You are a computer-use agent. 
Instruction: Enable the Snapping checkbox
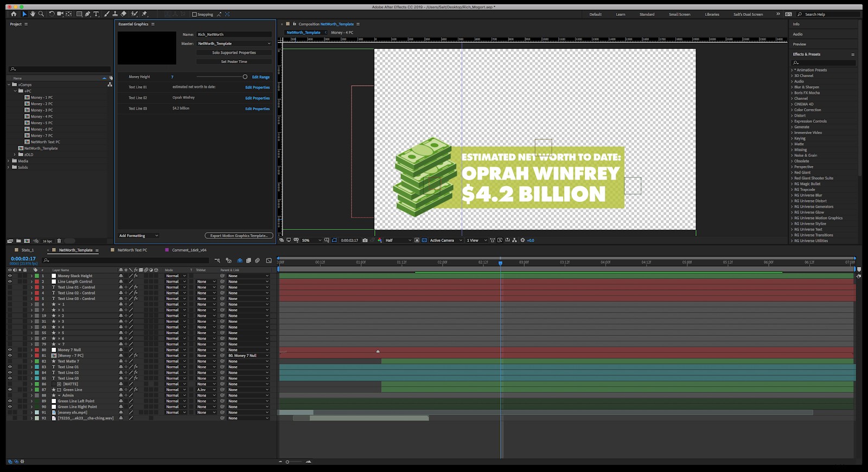pos(195,15)
